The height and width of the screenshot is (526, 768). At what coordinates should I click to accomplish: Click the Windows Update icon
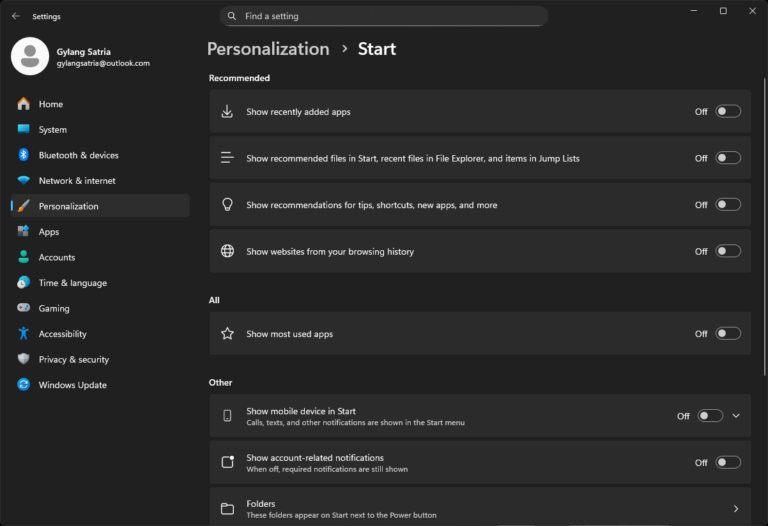point(23,385)
